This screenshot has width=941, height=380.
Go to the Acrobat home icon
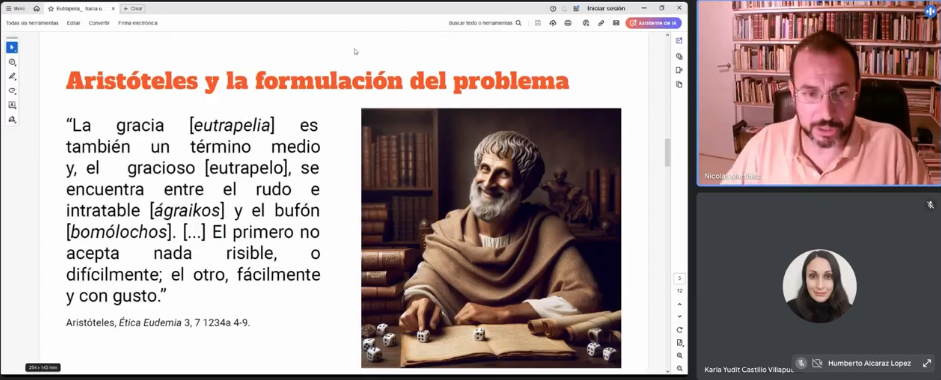37,8
